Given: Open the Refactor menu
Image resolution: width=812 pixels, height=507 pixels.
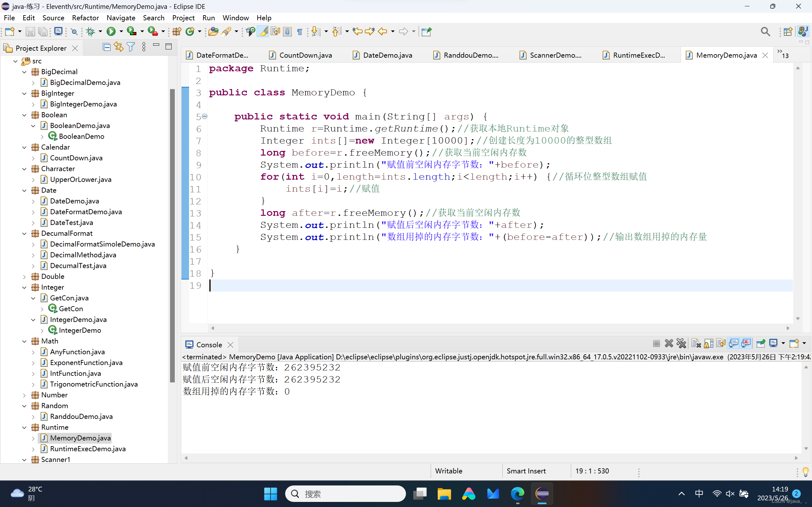Looking at the screenshot, I should pos(85,18).
